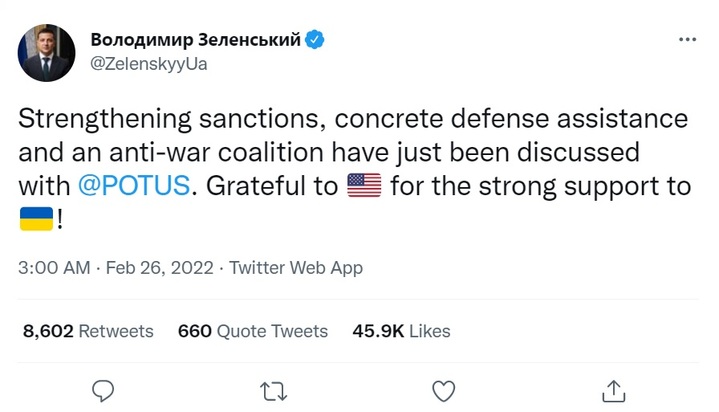The height and width of the screenshot is (412, 719).
Task: Open the three-dot more options menu
Action: (687, 39)
